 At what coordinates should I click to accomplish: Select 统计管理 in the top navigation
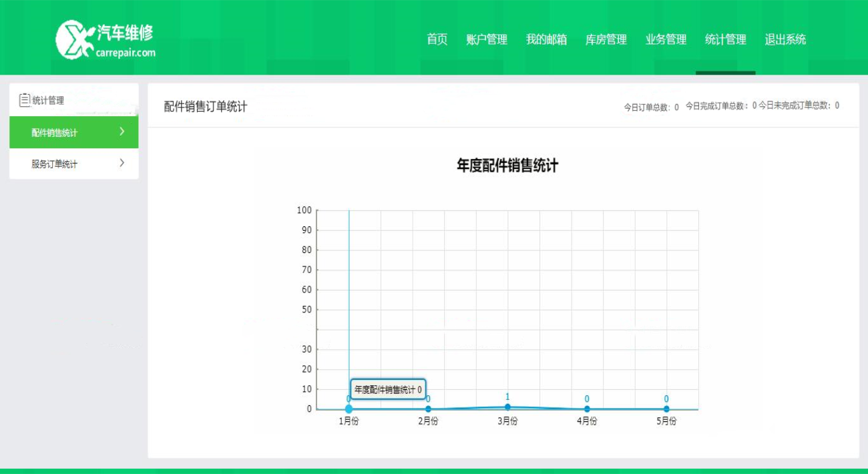point(726,39)
